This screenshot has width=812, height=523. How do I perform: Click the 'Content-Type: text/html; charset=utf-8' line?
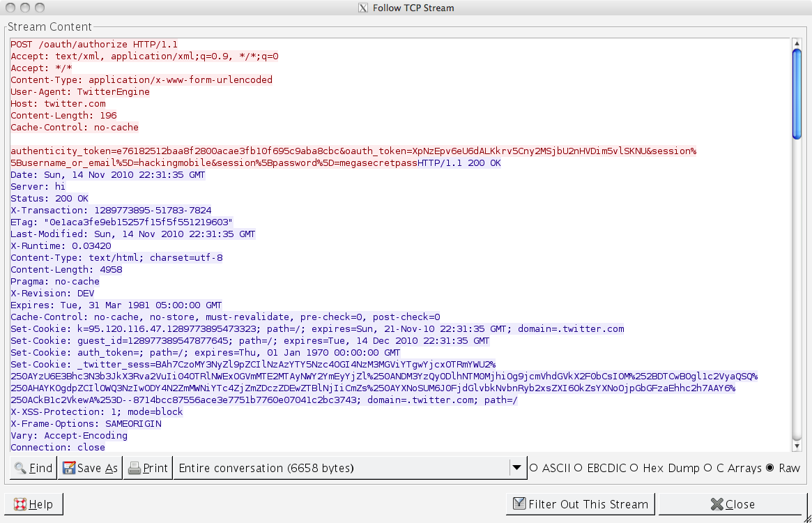[116, 258]
